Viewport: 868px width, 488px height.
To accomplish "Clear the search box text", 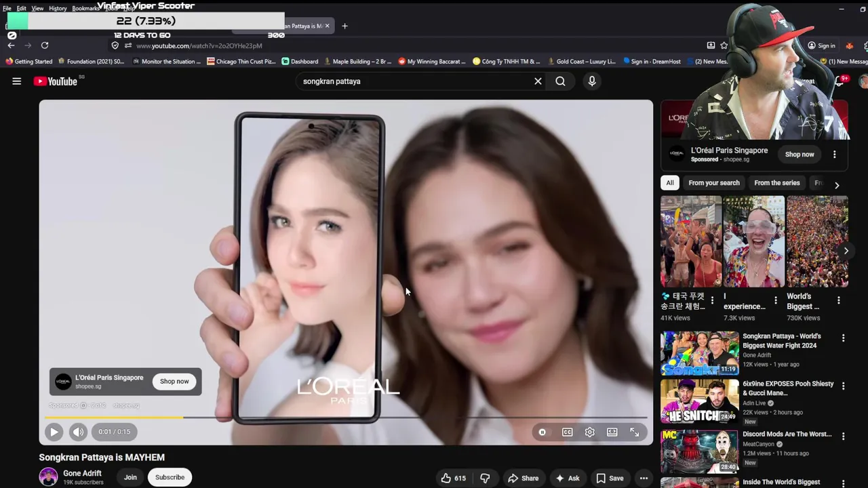I will point(538,81).
